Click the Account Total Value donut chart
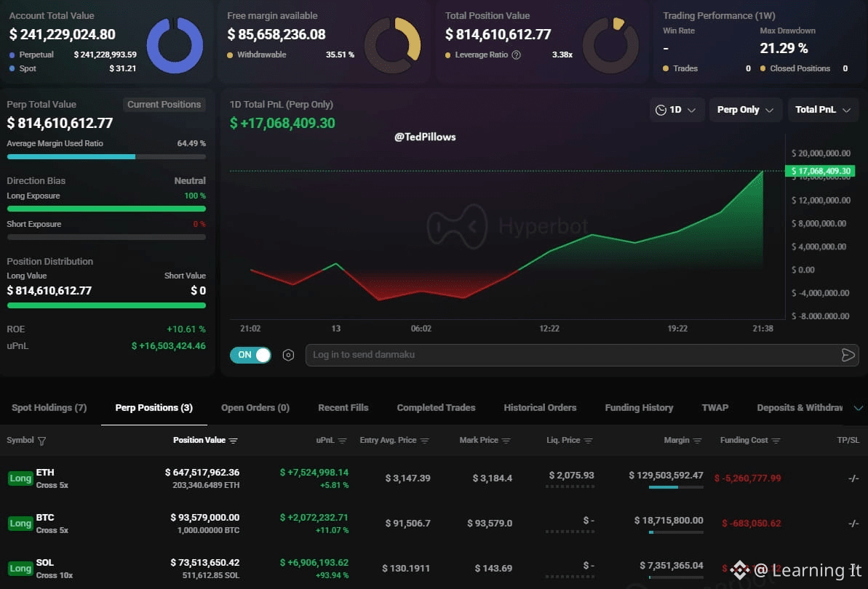 [175, 45]
